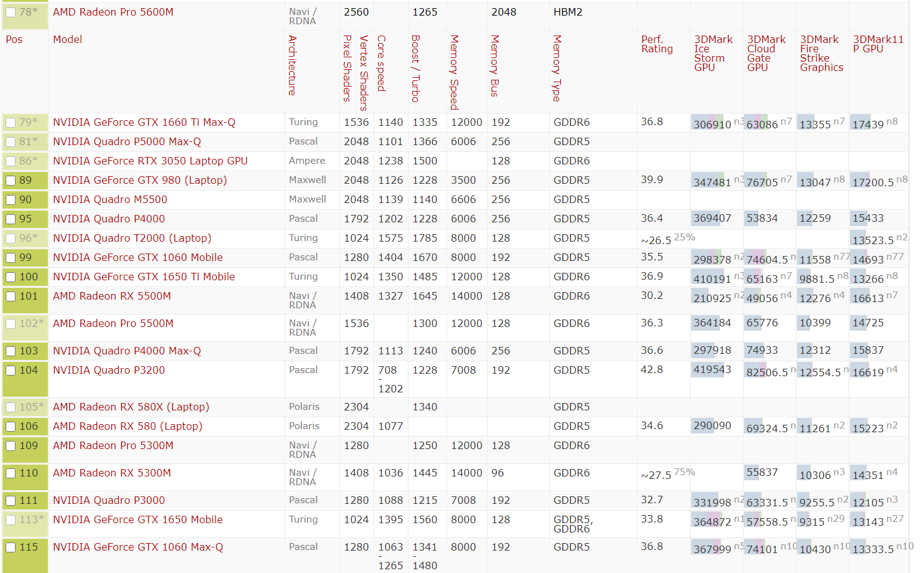Check the position 100 row checkbox
Viewport: 924px width, 573px height.
tap(11, 277)
